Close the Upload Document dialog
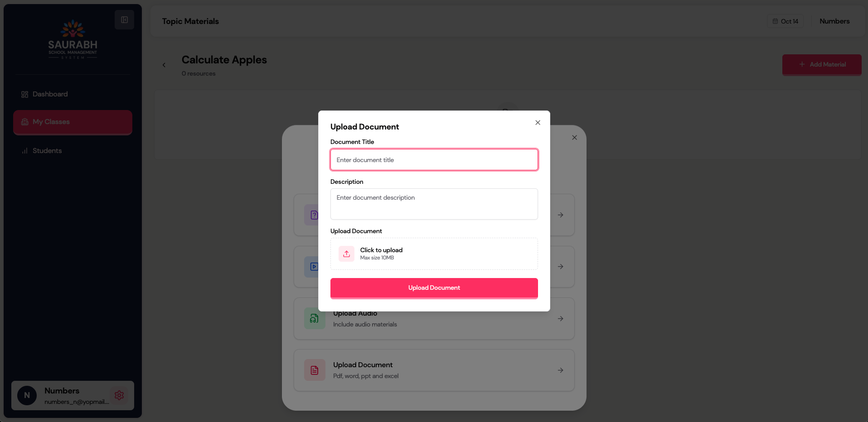The image size is (868, 422). click(538, 123)
